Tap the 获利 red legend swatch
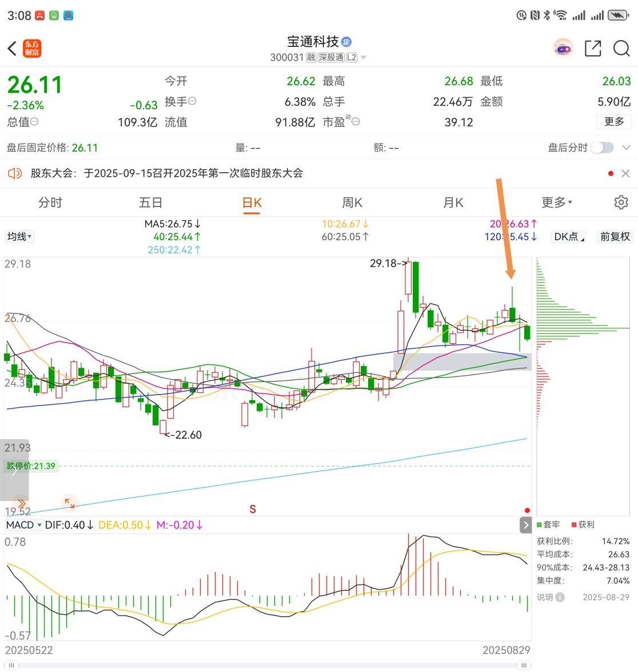638x672 pixels. 574,524
